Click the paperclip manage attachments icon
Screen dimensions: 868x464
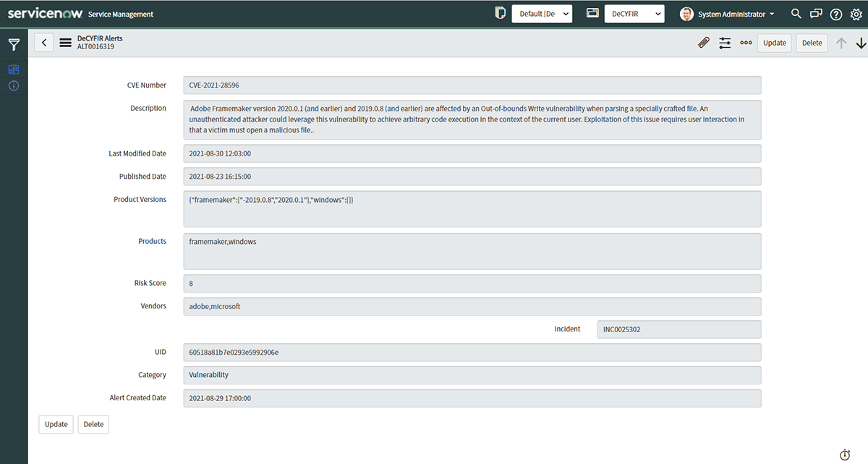[x=703, y=43]
